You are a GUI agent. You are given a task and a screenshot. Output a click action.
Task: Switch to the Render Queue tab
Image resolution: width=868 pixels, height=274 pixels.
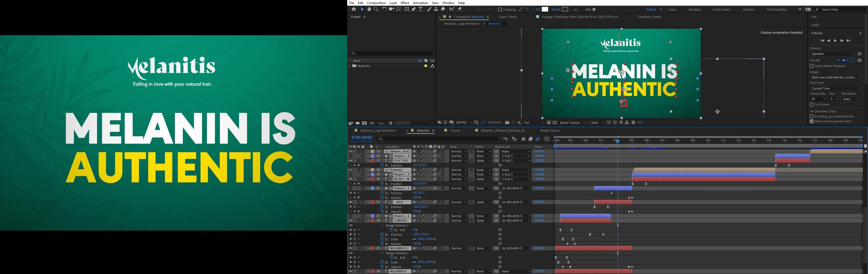click(x=550, y=131)
